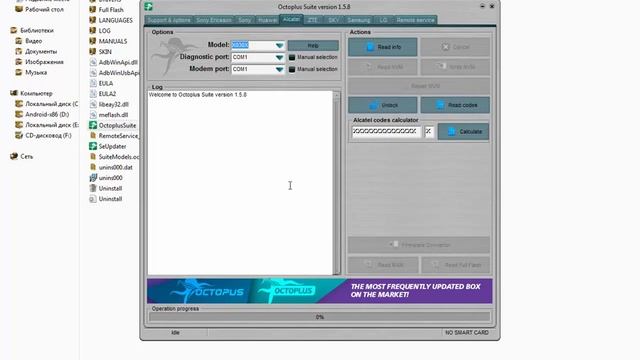Click the Unlock button

[x=382, y=105]
